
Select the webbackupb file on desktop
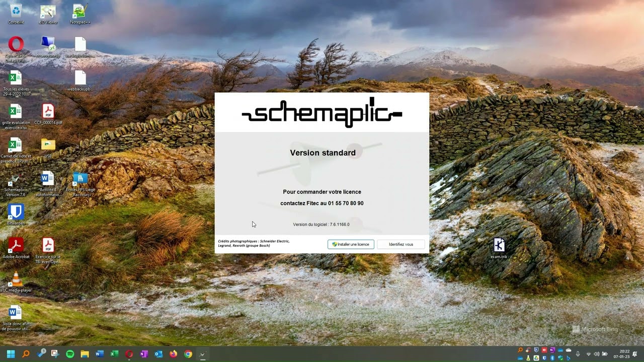(x=80, y=80)
